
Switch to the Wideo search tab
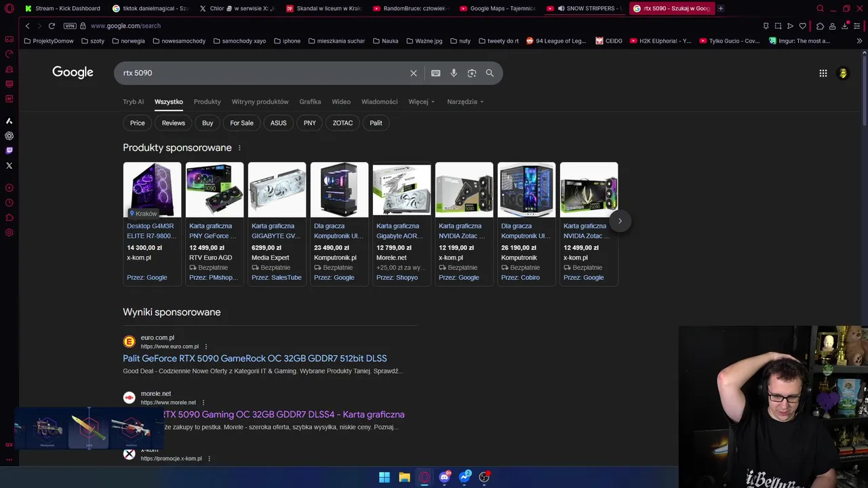coord(341,102)
